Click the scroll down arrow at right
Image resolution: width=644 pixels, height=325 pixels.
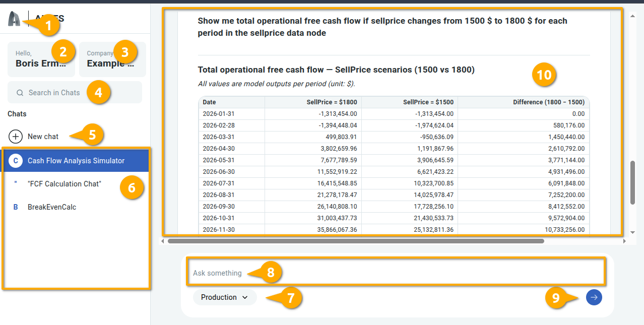click(x=633, y=232)
